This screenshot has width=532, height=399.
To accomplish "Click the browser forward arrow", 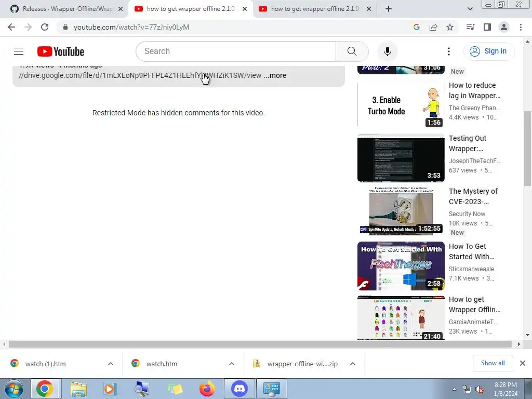I will point(28,27).
